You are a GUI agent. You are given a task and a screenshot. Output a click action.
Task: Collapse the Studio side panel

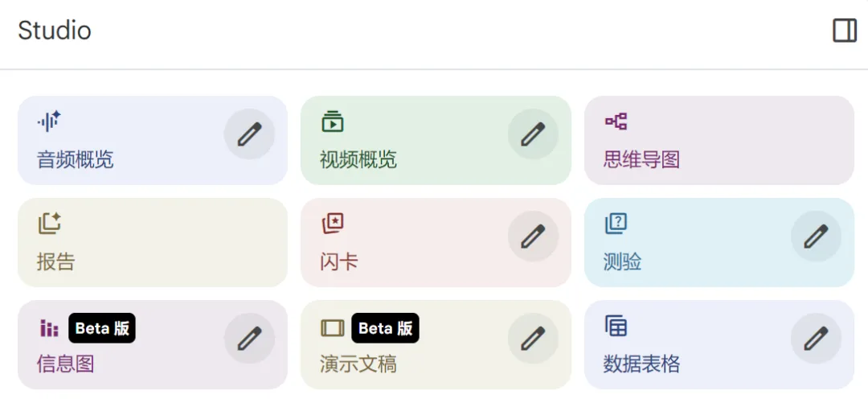(844, 31)
